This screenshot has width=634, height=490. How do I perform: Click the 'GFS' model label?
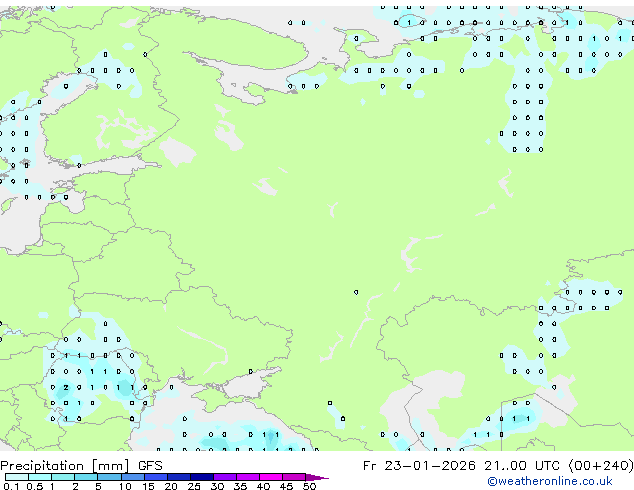pos(150,466)
